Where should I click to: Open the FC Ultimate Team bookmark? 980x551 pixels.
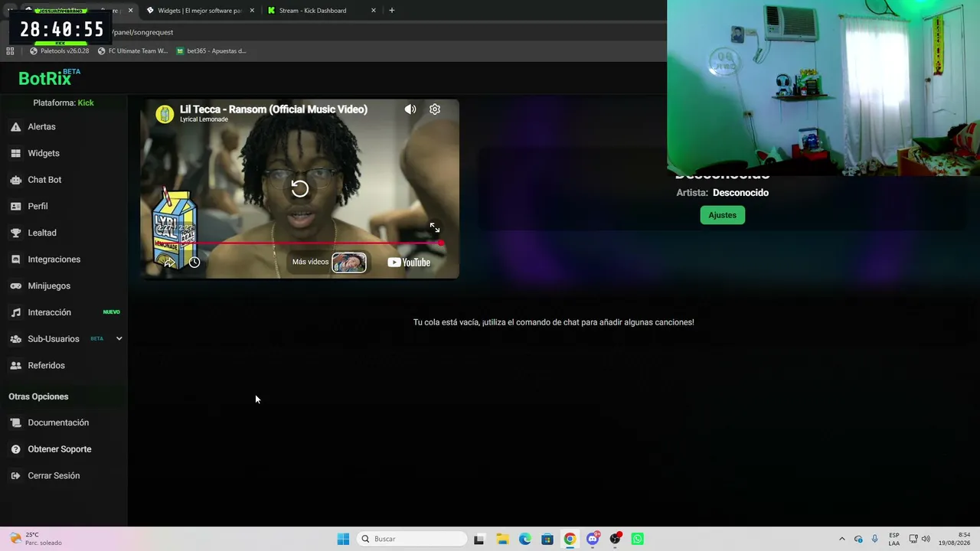132,51
